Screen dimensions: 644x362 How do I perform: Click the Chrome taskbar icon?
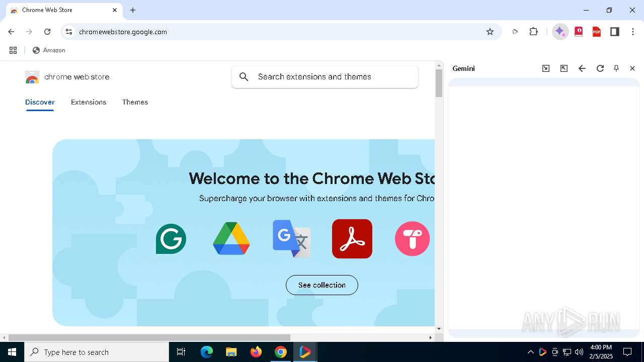coord(281,352)
